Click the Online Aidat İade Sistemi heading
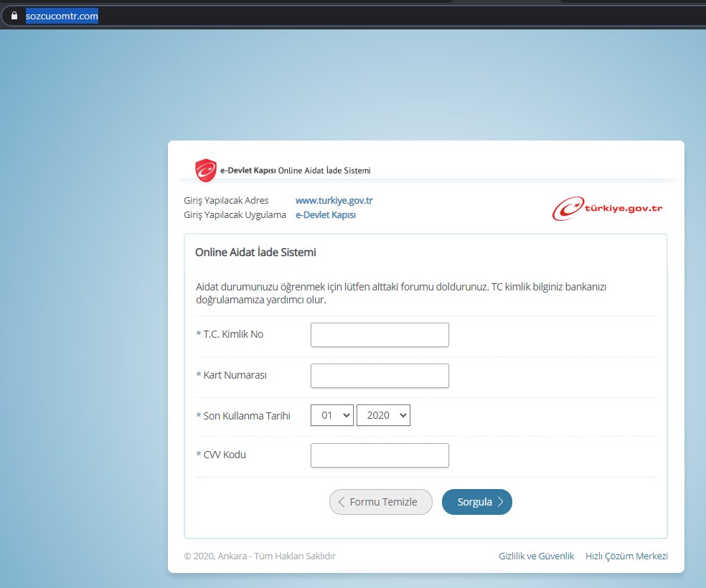 click(255, 252)
